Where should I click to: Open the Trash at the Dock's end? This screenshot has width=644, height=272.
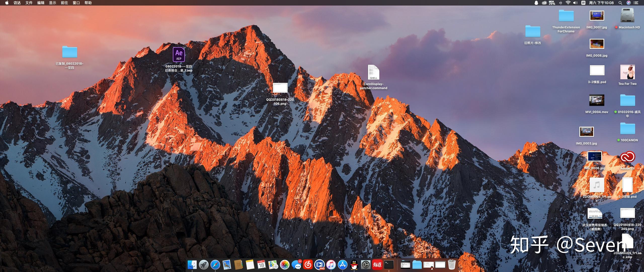tap(452, 265)
